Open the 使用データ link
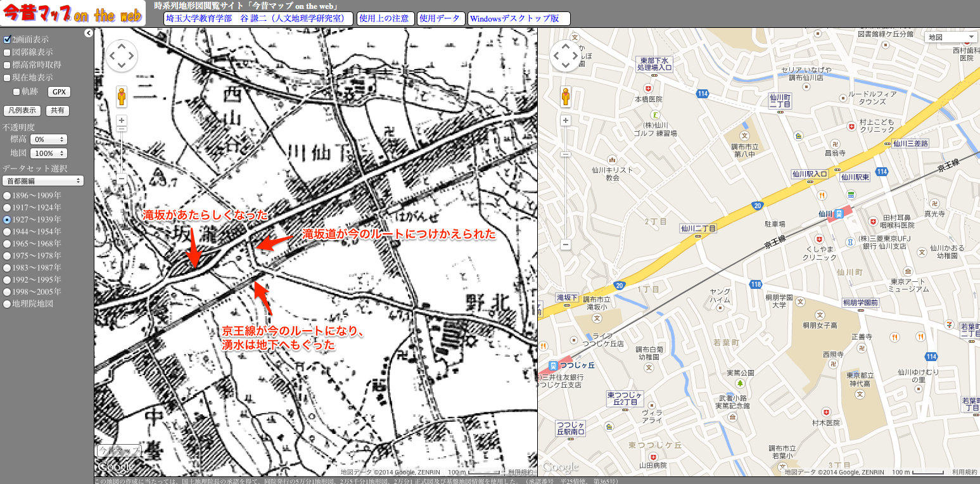The height and width of the screenshot is (484, 980). pos(441,18)
